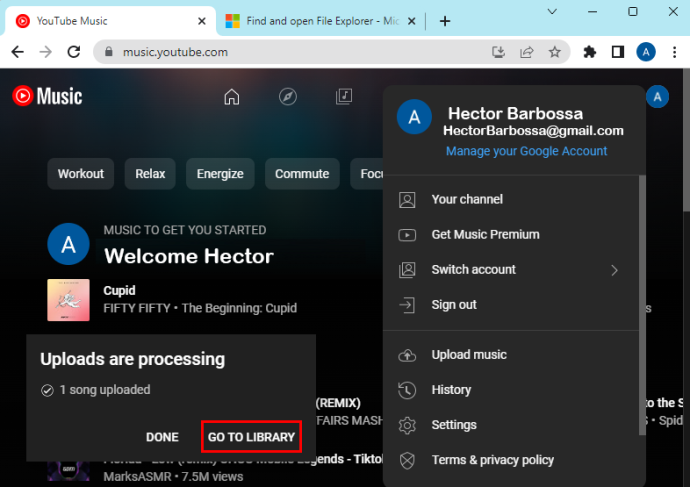
Task: Select the Commute mood chip
Action: pos(302,174)
